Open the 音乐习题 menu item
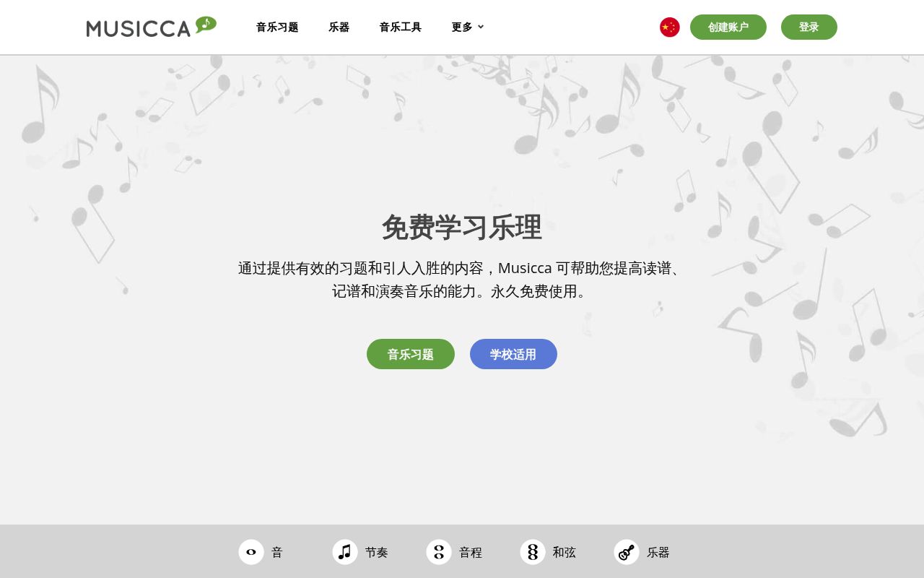Viewport: 924px width, 578px height. tap(277, 27)
